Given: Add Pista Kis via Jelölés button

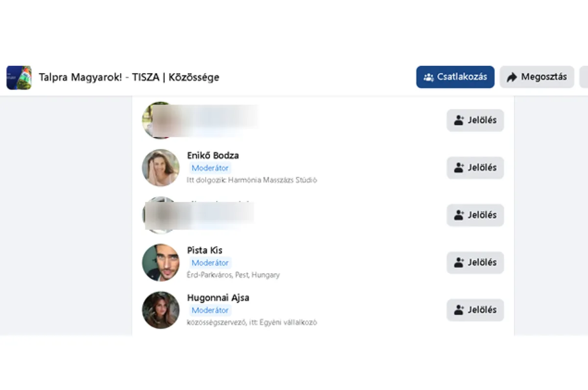Looking at the screenshot, I should coord(475,262).
